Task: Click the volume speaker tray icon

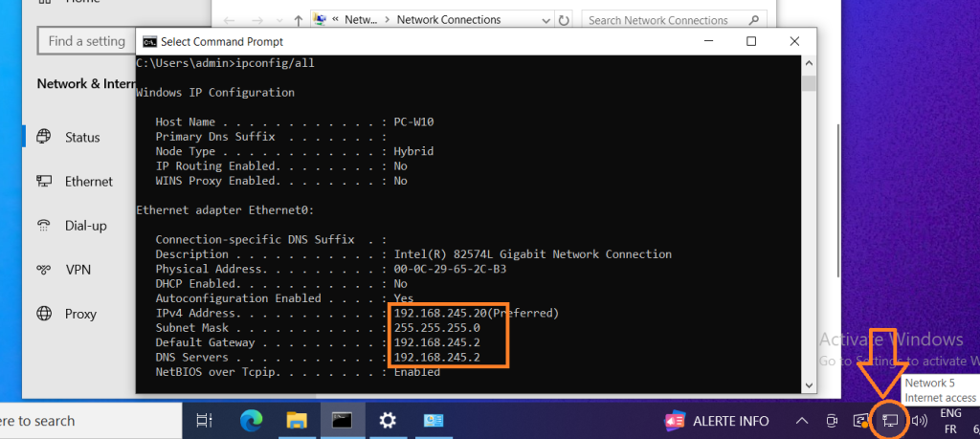Action: (x=920, y=420)
